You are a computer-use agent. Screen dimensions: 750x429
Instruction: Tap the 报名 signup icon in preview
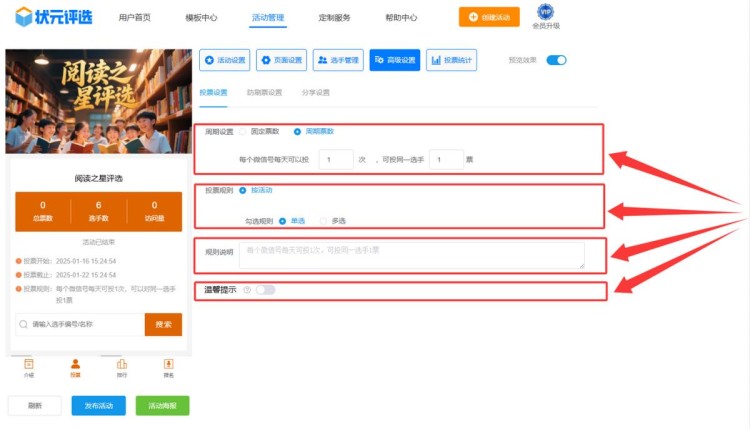[168, 365]
